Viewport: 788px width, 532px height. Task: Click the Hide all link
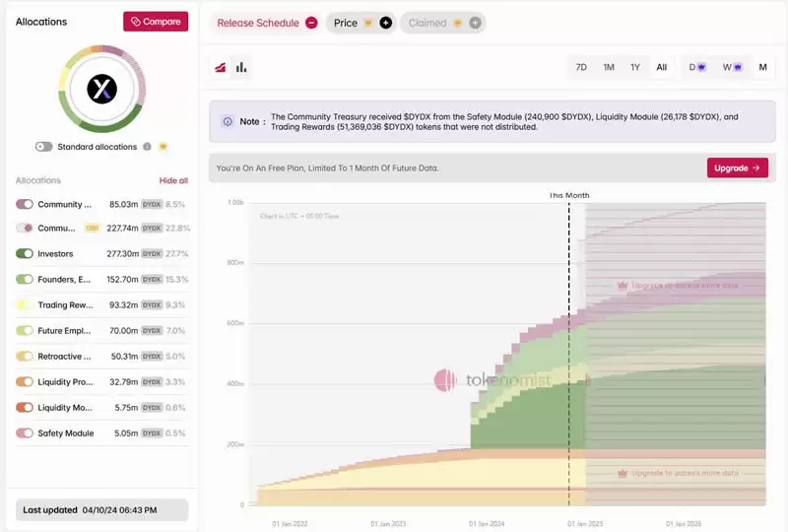(173, 180)
